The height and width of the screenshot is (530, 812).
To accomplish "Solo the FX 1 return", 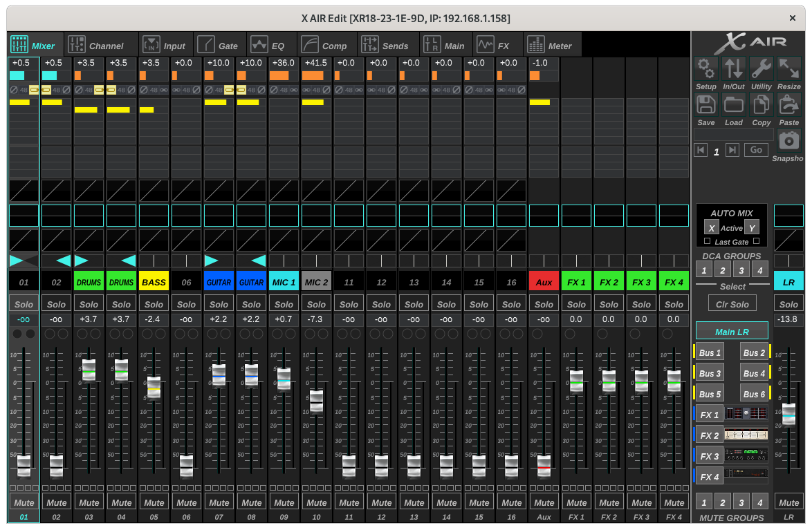I will [576, 304].
